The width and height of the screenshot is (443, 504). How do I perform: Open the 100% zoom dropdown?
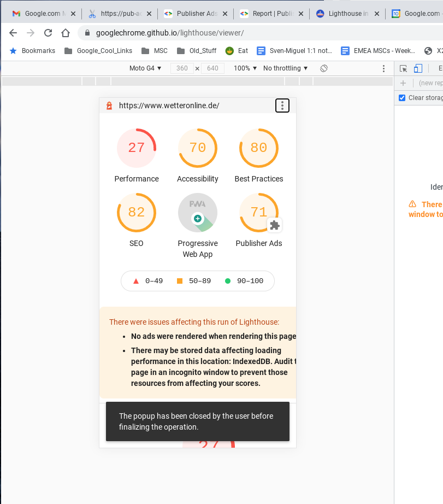click(x=245, y=68)
